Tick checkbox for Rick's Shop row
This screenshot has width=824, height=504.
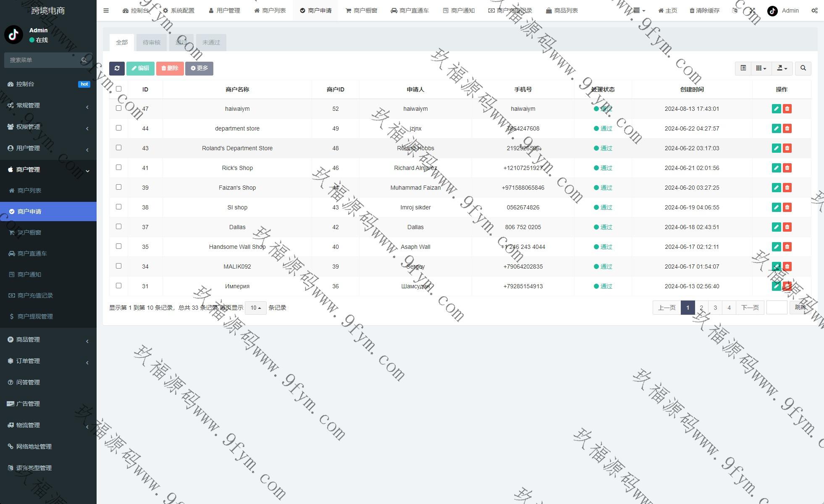click(118, 167)
